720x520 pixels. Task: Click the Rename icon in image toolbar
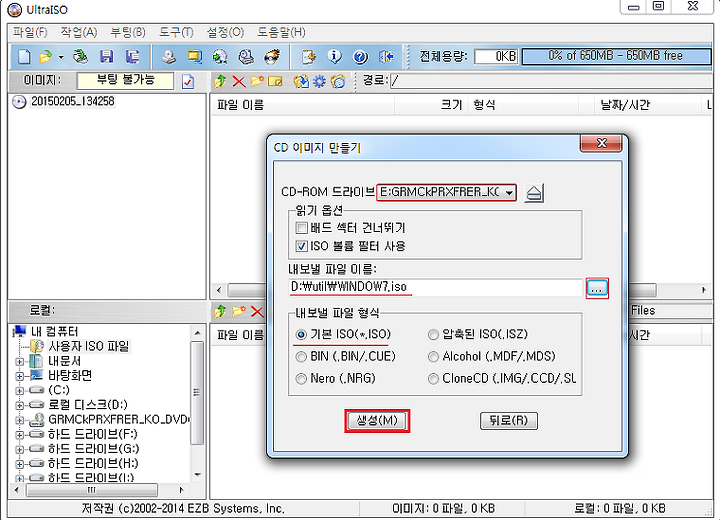275,81
